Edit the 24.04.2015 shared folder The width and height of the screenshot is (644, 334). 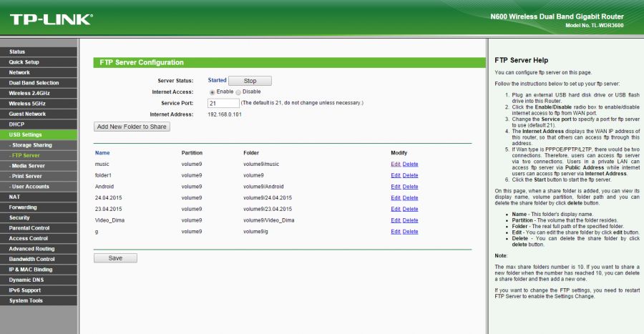tap(396, 198)
